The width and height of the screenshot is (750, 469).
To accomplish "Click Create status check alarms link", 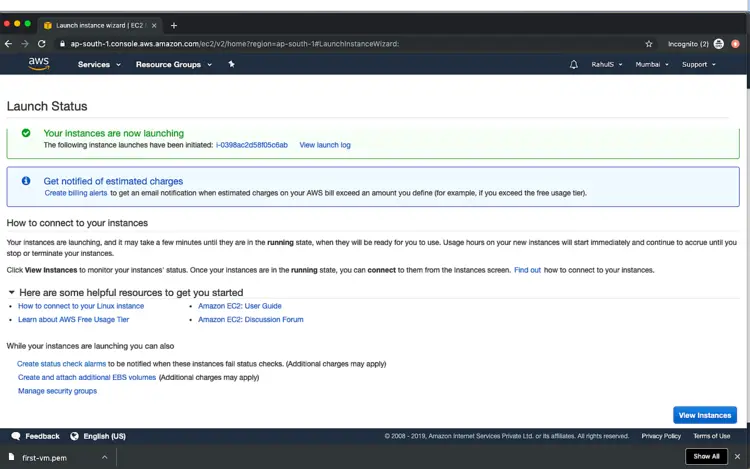I will coord(61,364).
